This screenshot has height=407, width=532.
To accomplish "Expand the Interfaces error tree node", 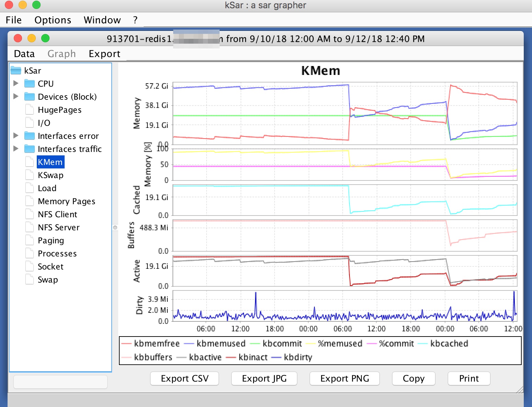I will tap(15, 135).
